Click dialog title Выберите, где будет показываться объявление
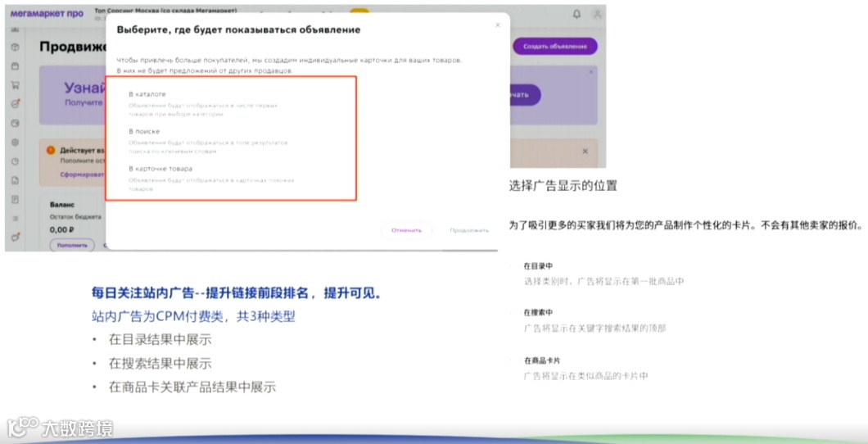Viewport: 868px width, 444px height. tap(238, 29)
